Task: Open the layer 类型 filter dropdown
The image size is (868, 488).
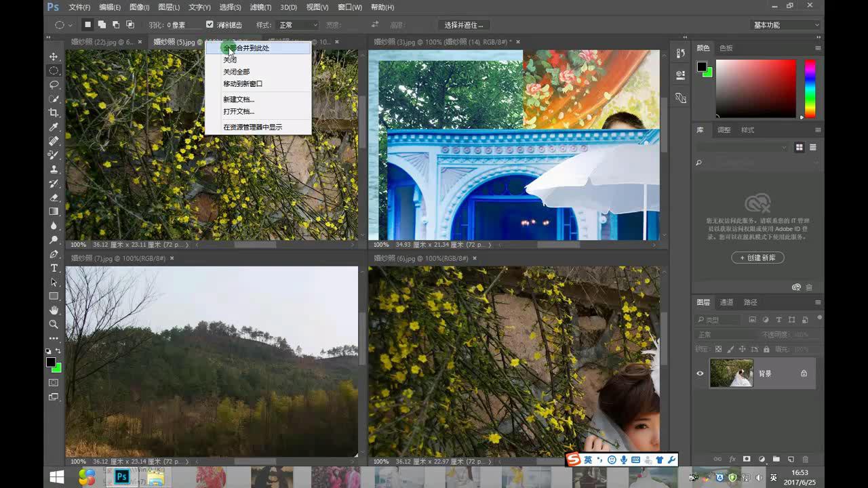Action: [720, 319]
